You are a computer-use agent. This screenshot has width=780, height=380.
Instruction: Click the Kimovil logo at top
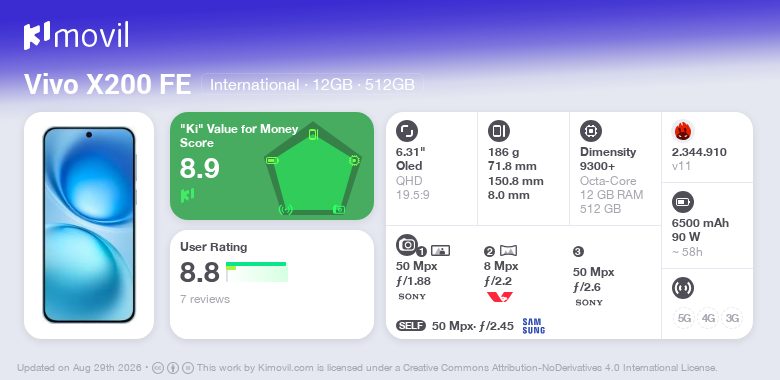76,35
